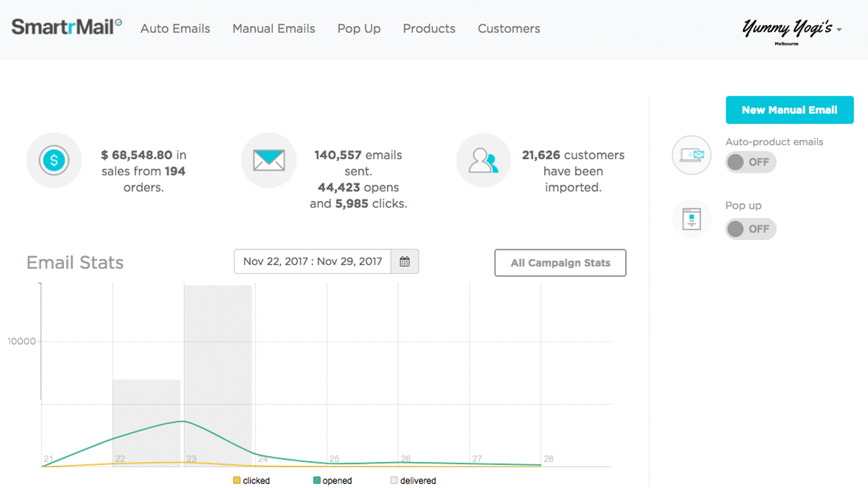Viewport: 868px width, 488px height.
Task: Open the Manual Emails menu
Action: pos(274,29)
